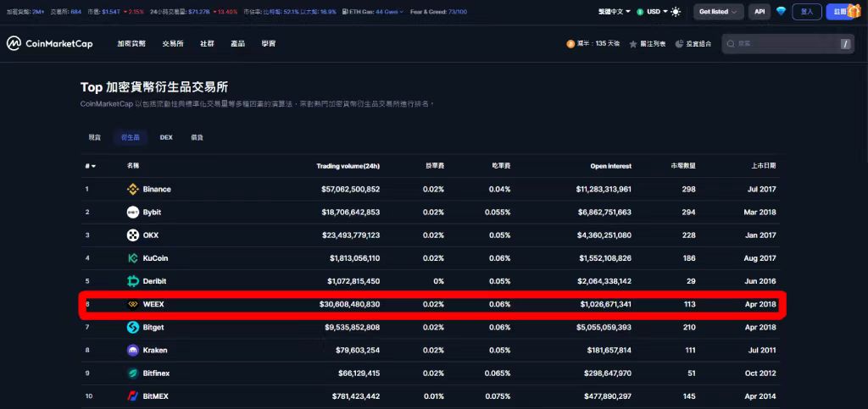Open the portfolio pie chart icon

(x=679, y=44)
